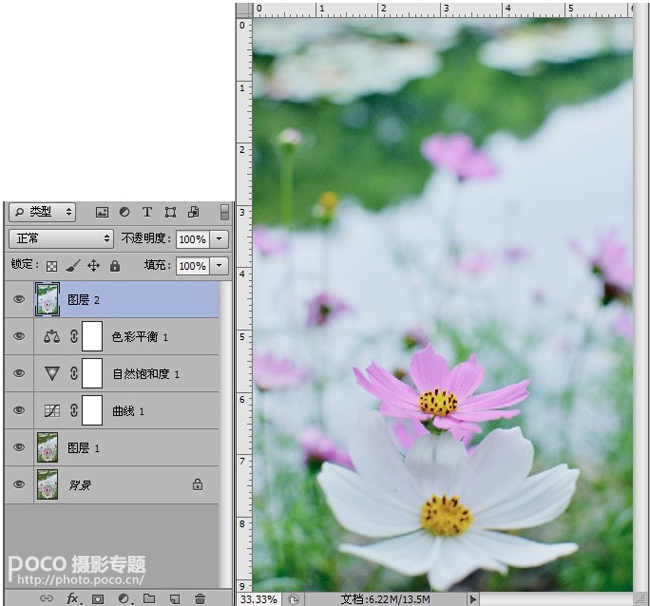This screenshot has height=606, width=650.
Task: Hide the 曲线 1 layer
Action: (x=19, y=410)
